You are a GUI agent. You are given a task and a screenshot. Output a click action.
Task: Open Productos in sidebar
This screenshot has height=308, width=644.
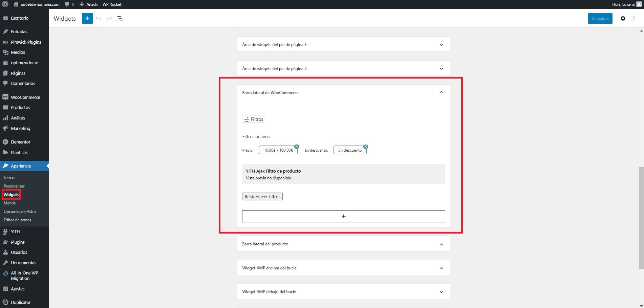pos(20,107)
